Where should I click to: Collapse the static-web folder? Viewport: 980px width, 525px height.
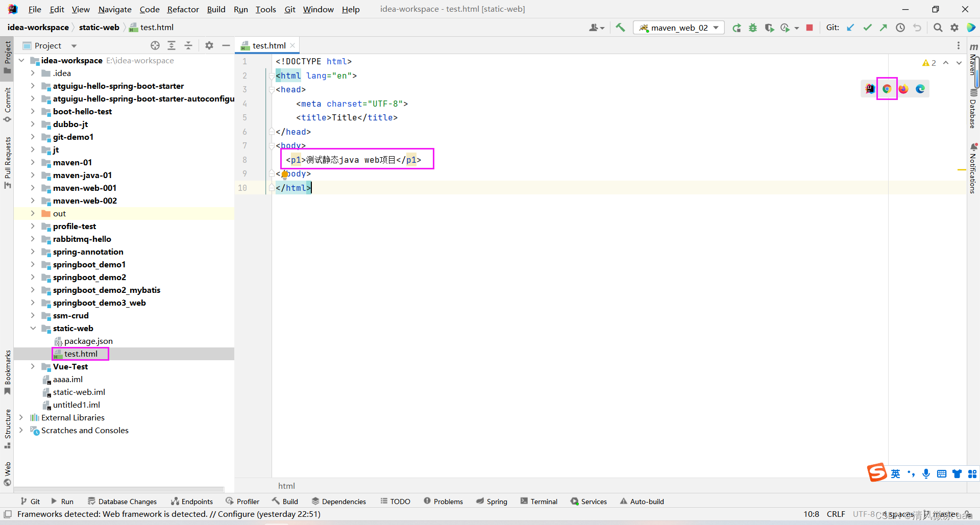pos(33,328)
